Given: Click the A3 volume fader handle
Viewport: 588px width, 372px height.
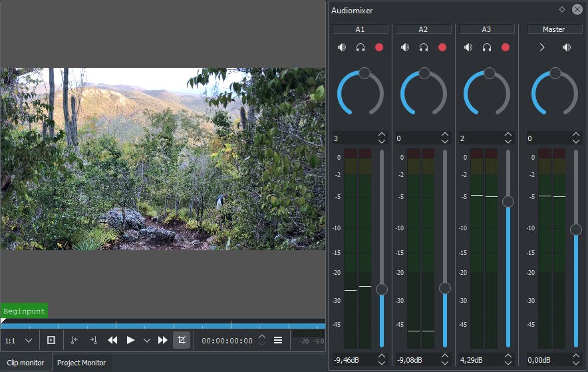Looking at the screenshot, I should tap(508, 201).
